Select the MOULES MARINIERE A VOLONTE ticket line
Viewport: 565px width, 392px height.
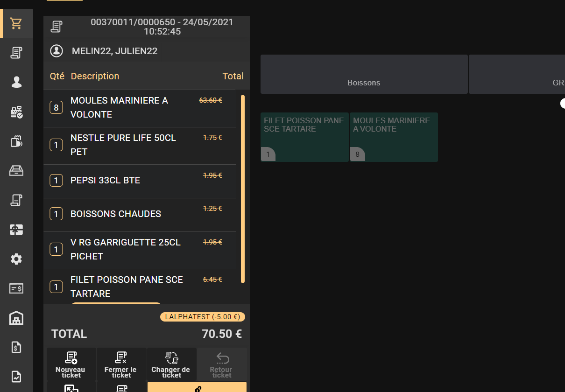pyautogui.click(x=140, y=108)
